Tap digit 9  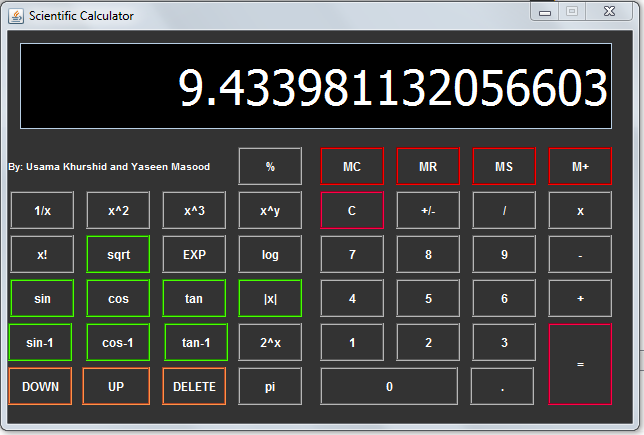coord(504,254)
